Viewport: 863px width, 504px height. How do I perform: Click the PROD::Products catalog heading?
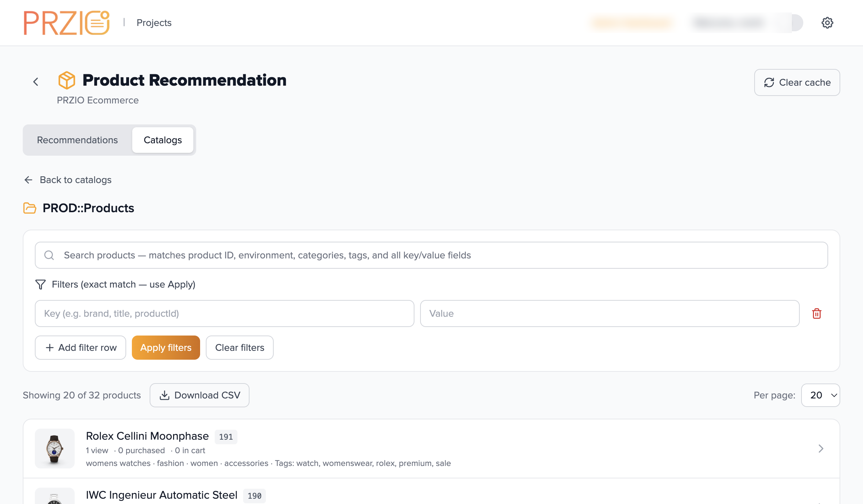(x=88, y=208)
